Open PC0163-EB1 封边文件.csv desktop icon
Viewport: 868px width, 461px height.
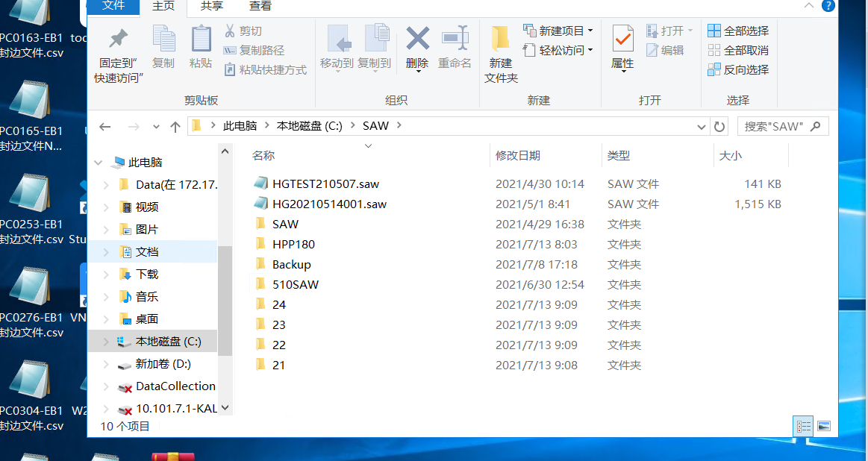[x=31, y=28]
